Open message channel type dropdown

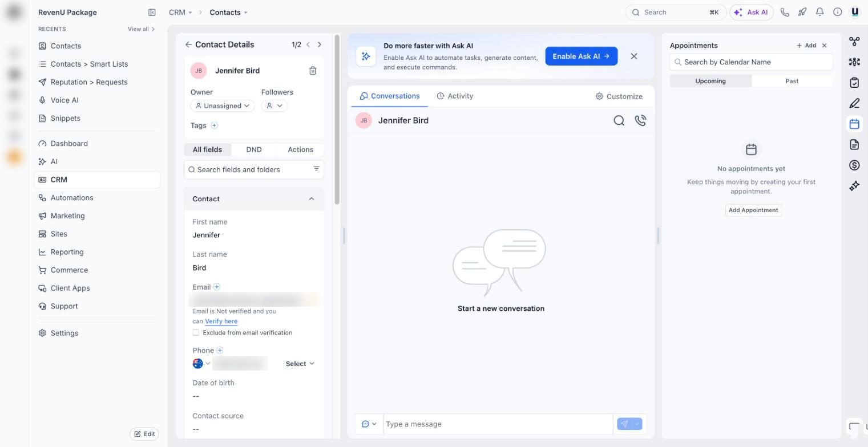point(369,424)
